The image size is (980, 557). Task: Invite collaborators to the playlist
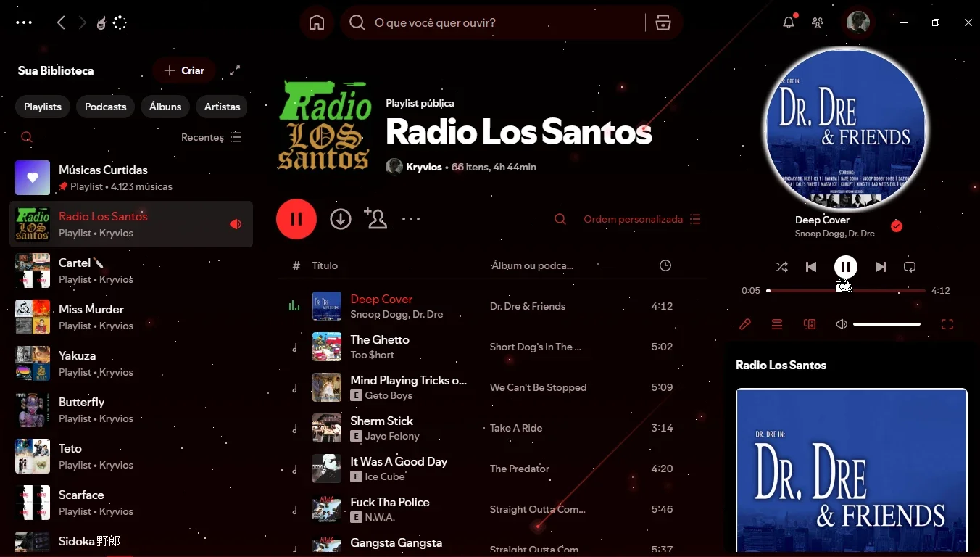(375, 218)
